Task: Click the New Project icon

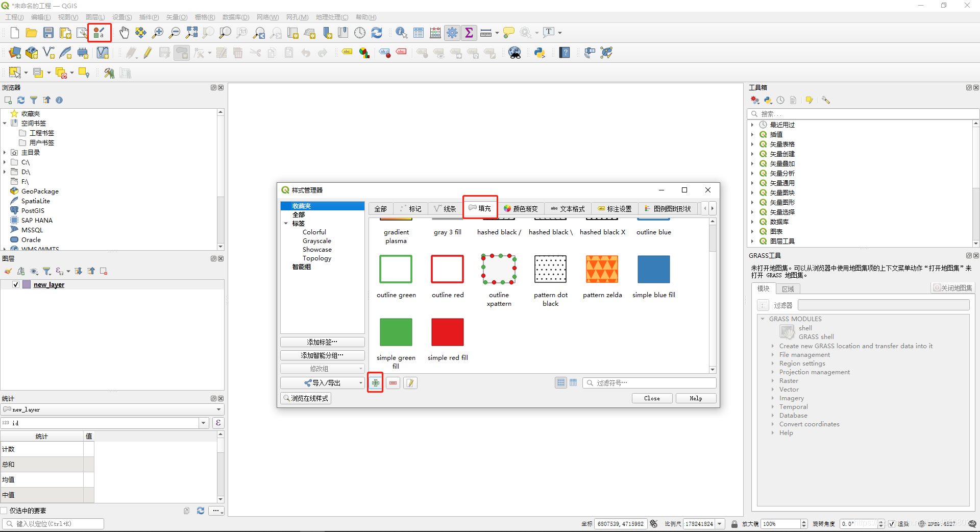Action: [14, 33]
